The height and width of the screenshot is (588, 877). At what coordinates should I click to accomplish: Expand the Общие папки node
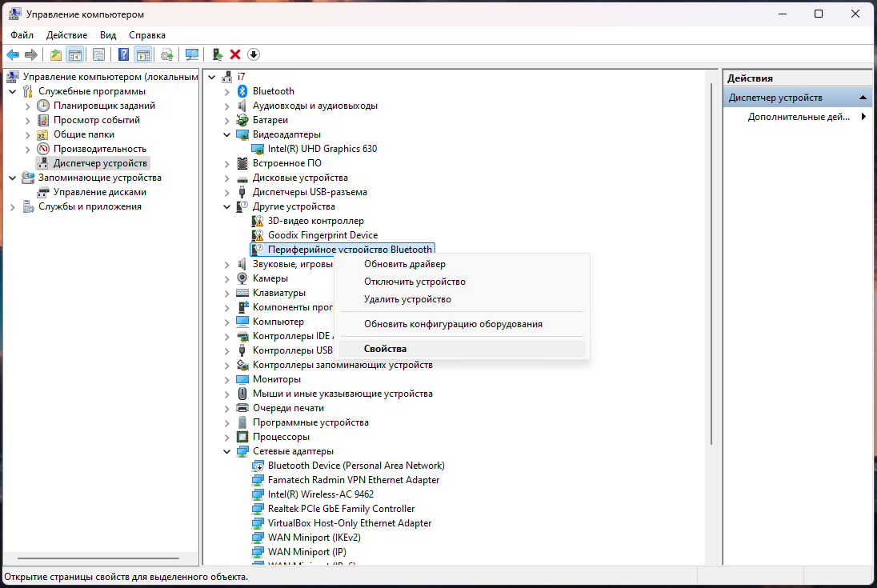[x=27, y=134]
